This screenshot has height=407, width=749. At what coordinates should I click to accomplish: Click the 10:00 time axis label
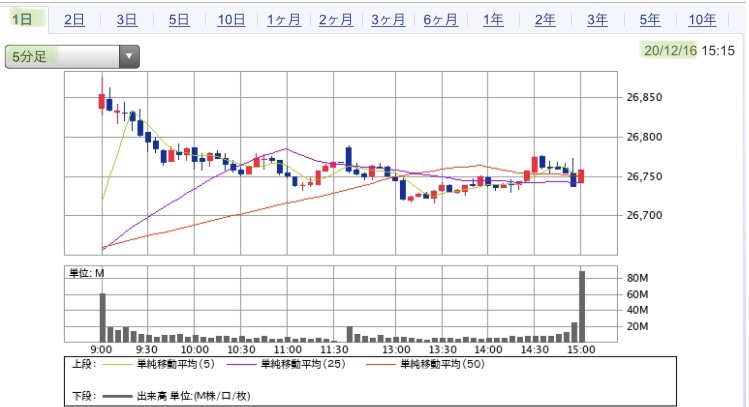[x=194, y=350]
